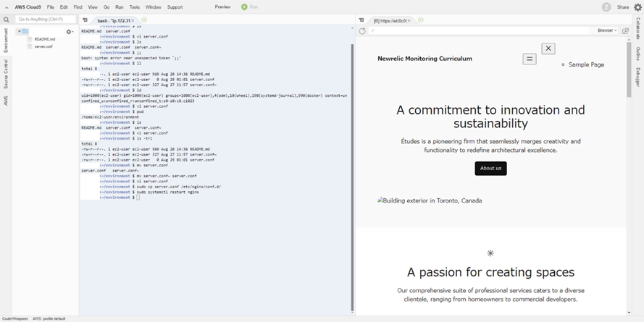The image size is (644, 322).
Task: Click CodeWhisperer in status bar
Action: tap(15, 318)
